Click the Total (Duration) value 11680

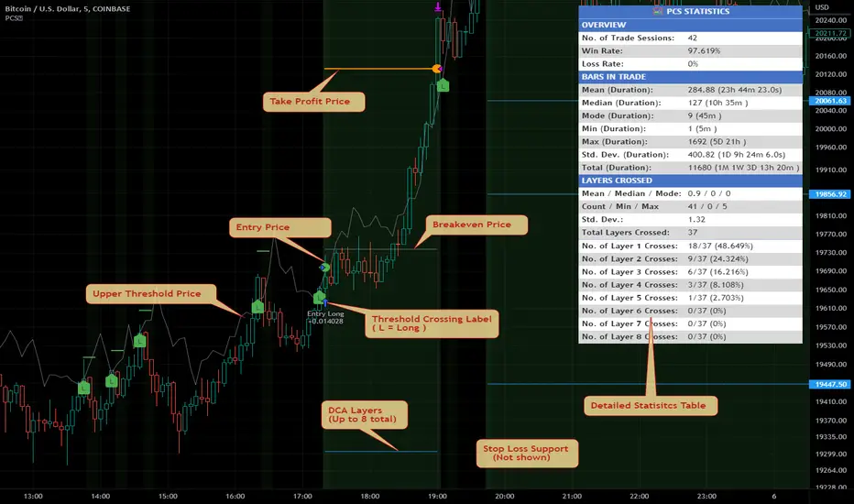coord(743,168)
